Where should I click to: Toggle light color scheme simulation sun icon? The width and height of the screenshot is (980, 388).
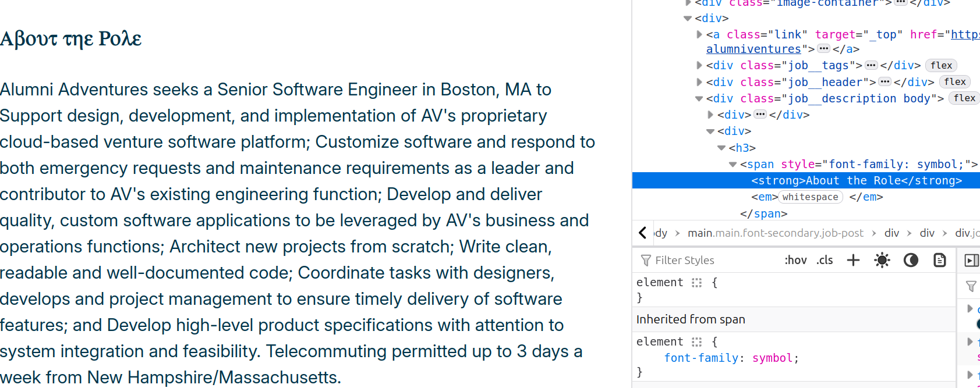882,260
